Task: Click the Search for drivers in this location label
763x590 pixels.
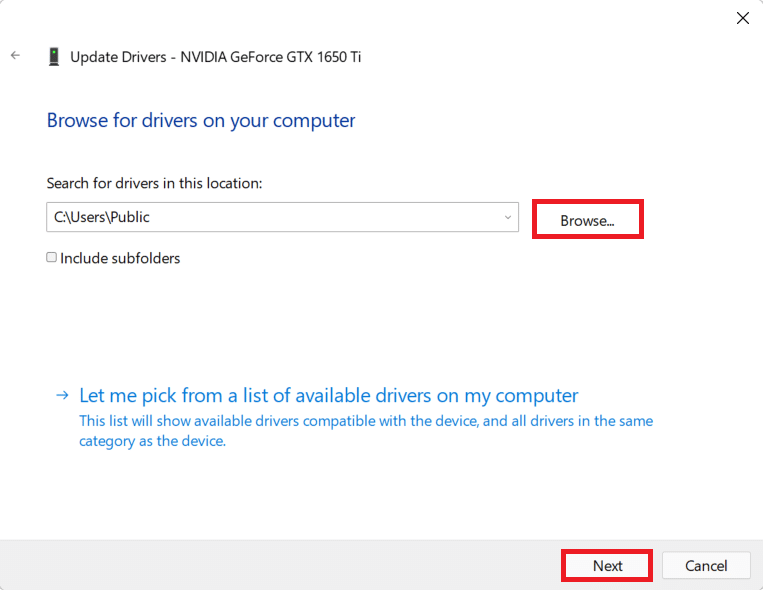Action: [x=154, y=183]
